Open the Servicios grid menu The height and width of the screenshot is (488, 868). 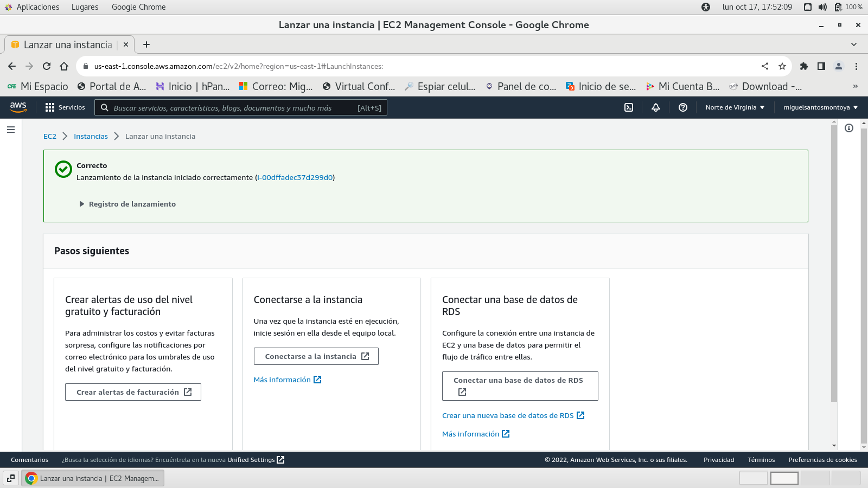pos(65,107)
